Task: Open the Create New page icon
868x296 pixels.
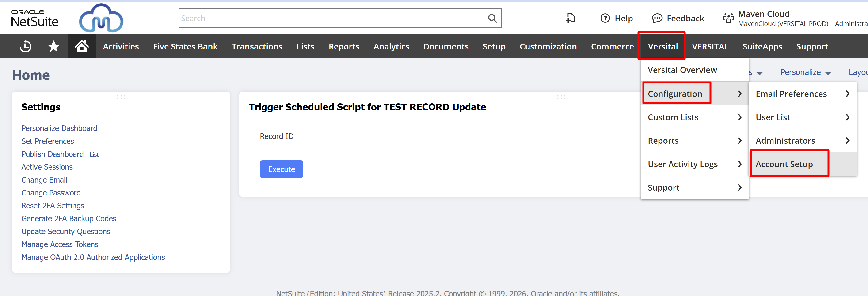Action: coord(570,18)
